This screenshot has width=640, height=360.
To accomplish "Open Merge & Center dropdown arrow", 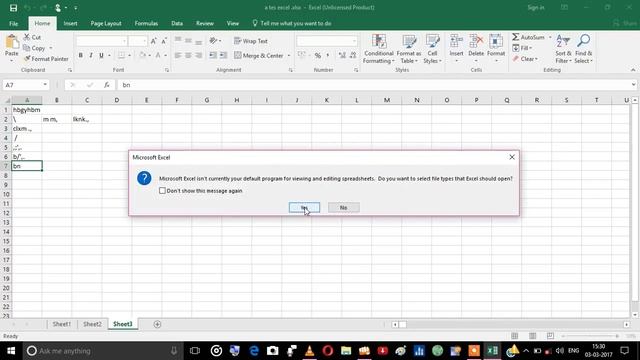I will tap(289, 55).
